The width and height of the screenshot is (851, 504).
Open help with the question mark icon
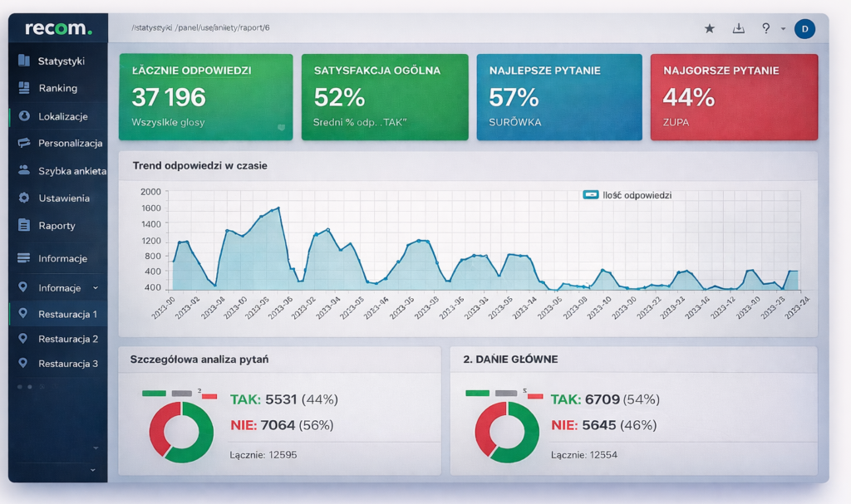click(x=765, y=28)
